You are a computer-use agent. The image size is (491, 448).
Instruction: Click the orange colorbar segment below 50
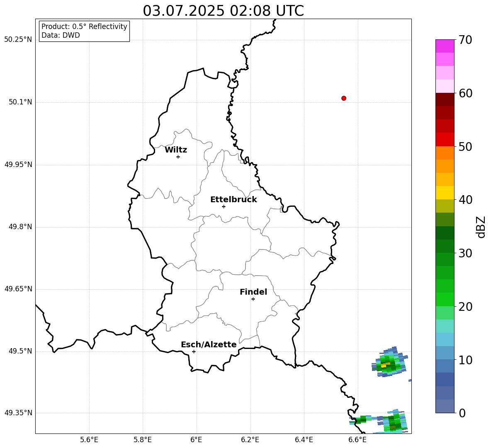coord(445,153)
